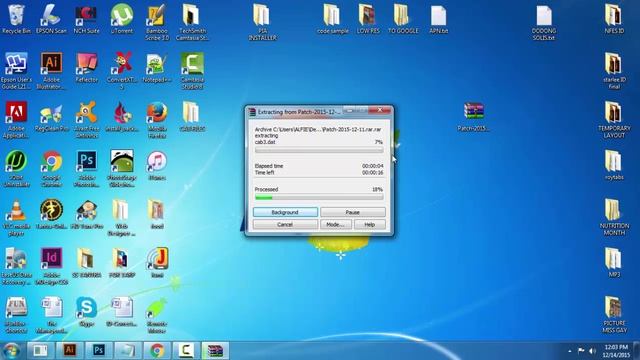Launch IObit Uninstaller shortcut
Viewport: 640px width, 360px height.
[16, 169]
